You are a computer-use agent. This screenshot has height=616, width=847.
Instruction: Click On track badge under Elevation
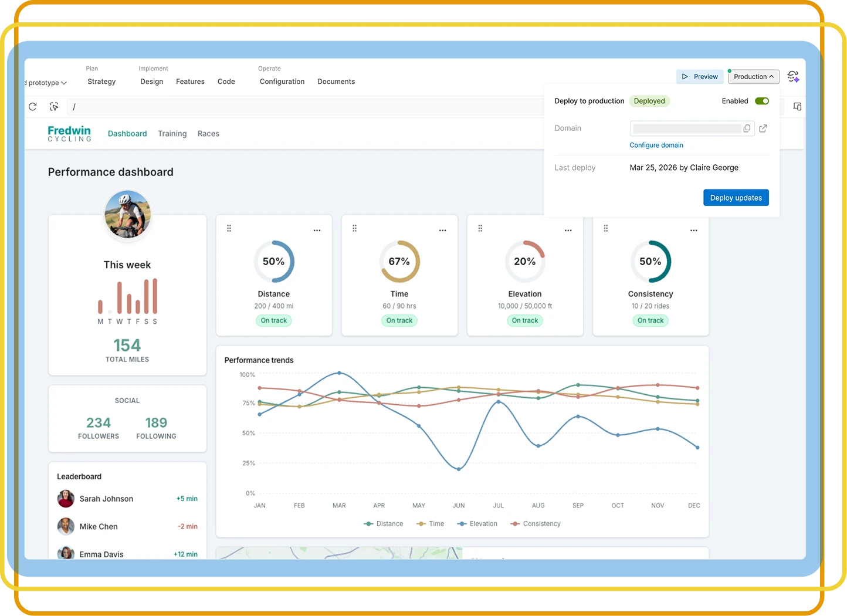pos(525,320)
